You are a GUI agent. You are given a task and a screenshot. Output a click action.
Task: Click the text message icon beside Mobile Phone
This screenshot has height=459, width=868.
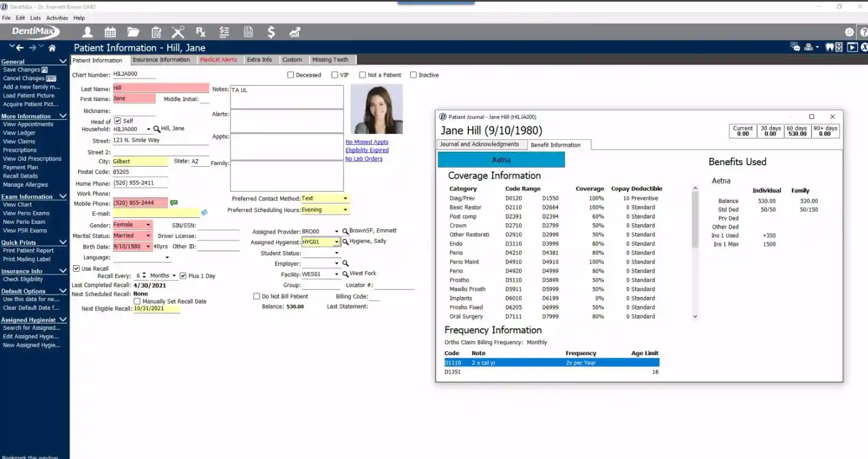pyautogui.click(x=174, y=203)
